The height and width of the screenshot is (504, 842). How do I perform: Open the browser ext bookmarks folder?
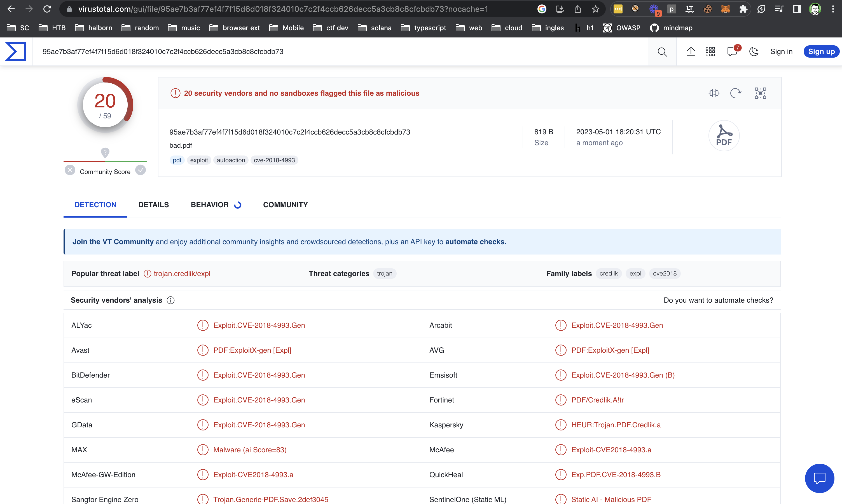[x=235, y=28]
